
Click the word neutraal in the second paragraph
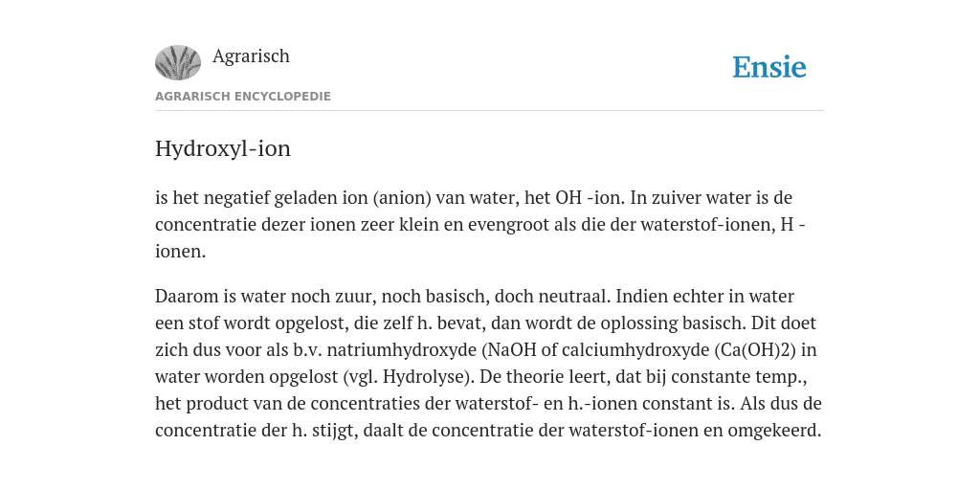[574, 297]
